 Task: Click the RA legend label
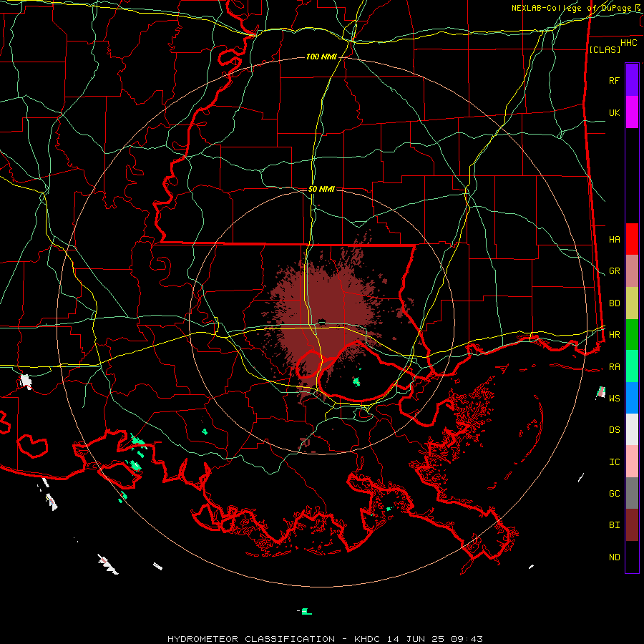pyautogui.click(x=614, y=367)
